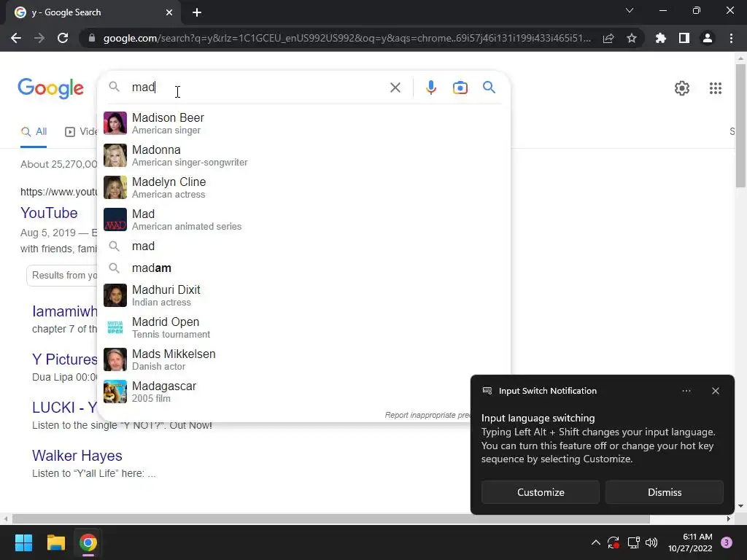Open the Chrome profile icon
The image size is (747, 560).
(708, 38)
